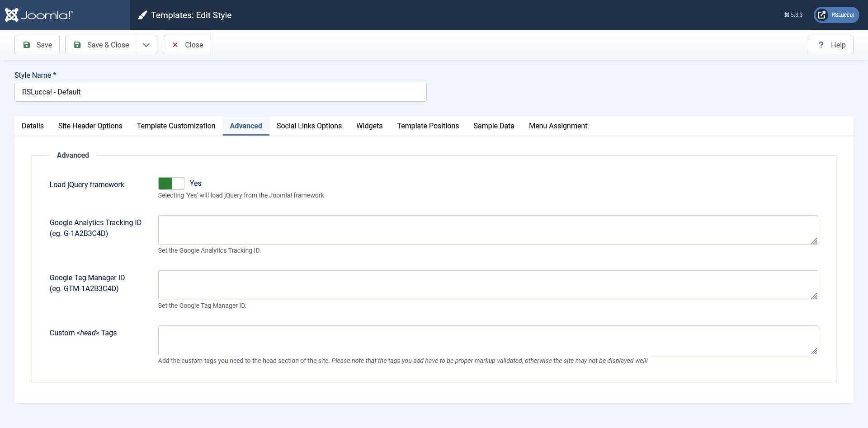
Task: Click the Style Name text field
Action: [x=220, y=92]
